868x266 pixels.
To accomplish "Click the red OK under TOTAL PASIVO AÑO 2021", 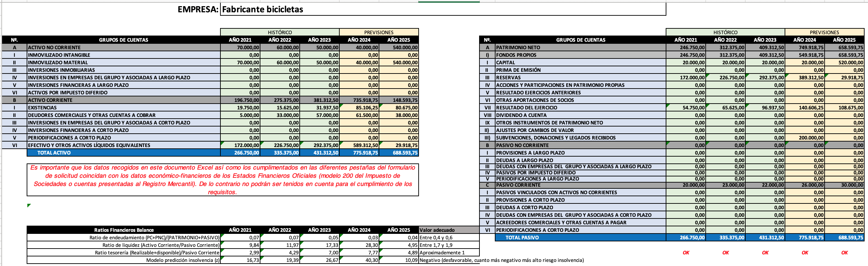I will click(x=686, y=253).
